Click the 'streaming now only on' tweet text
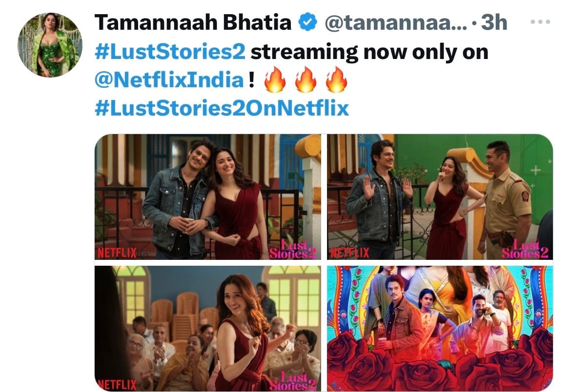 point(369,52)
